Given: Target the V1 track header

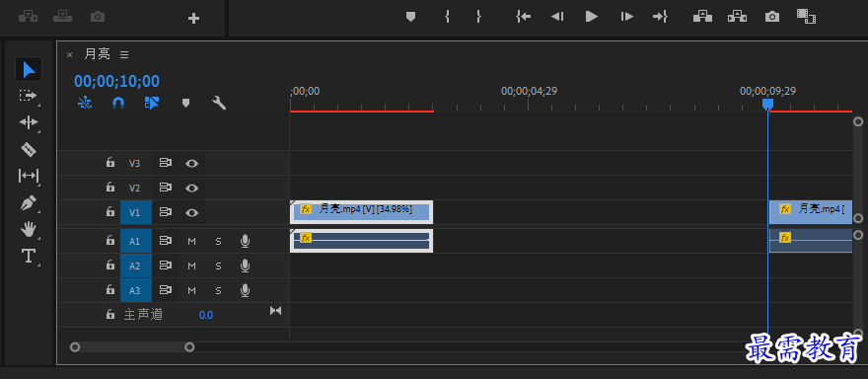Looking at the screenshot, I should coord(136,212).
